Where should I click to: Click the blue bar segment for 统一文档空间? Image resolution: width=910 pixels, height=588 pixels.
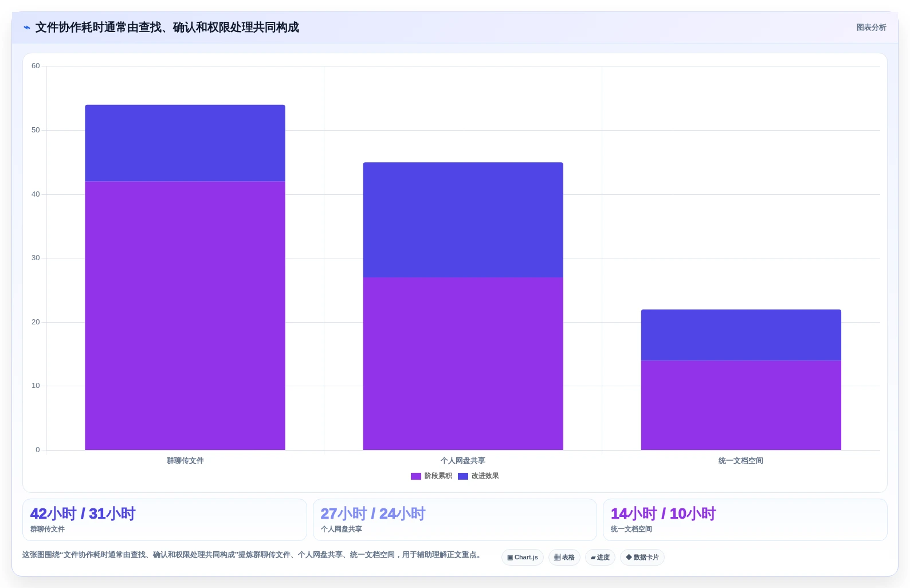pyautogui.click(x=741, y=335)
